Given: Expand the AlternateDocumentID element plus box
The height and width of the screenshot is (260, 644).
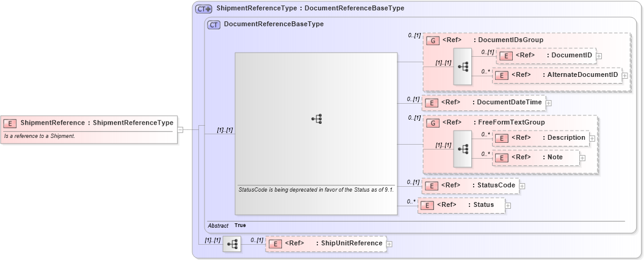Looking at the screenshot, I should 624,76.
